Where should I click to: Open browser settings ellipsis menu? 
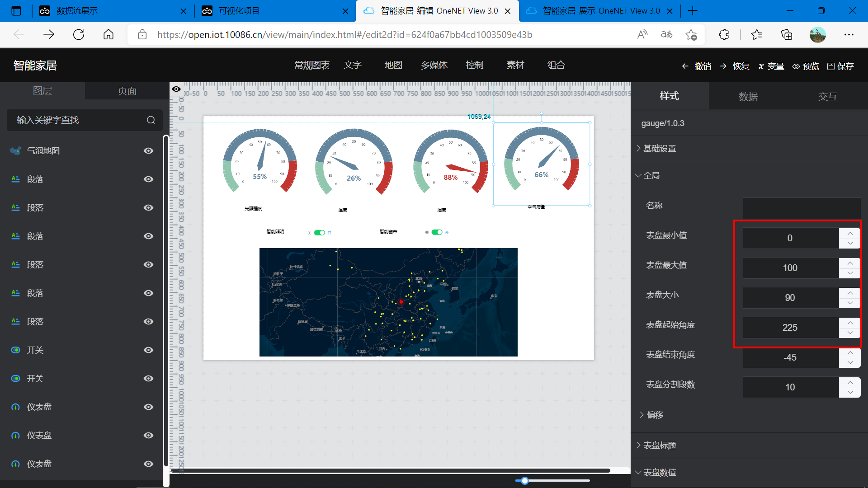point(849,35)
